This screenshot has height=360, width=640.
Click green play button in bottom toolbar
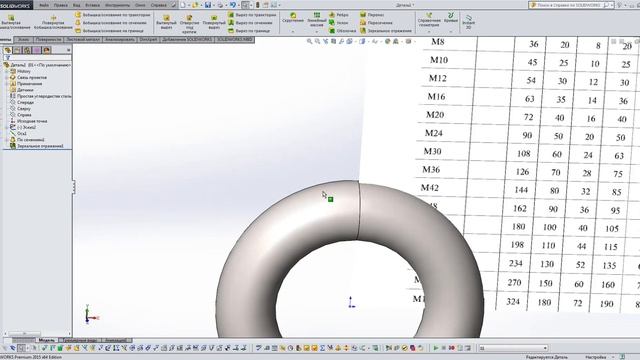(436, 348)
